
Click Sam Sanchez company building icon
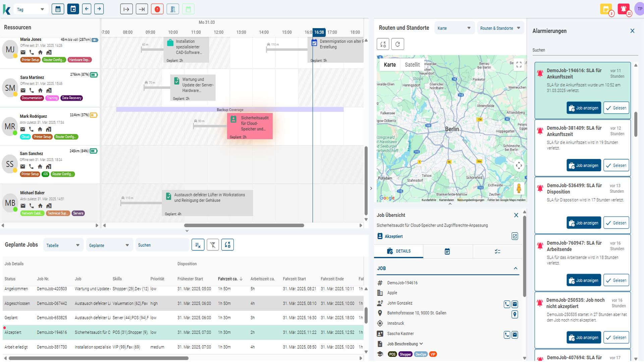click(49, 167)
